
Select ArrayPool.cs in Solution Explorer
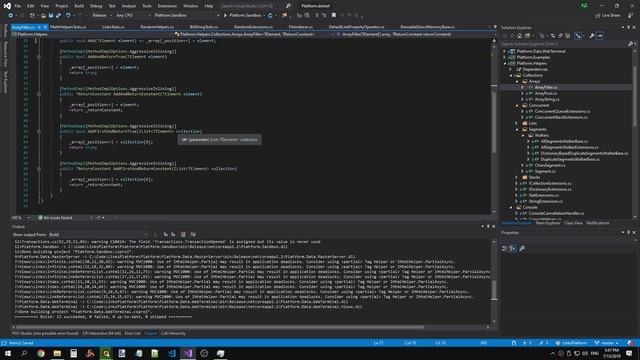pyautogui.click(x=546, y=93)
